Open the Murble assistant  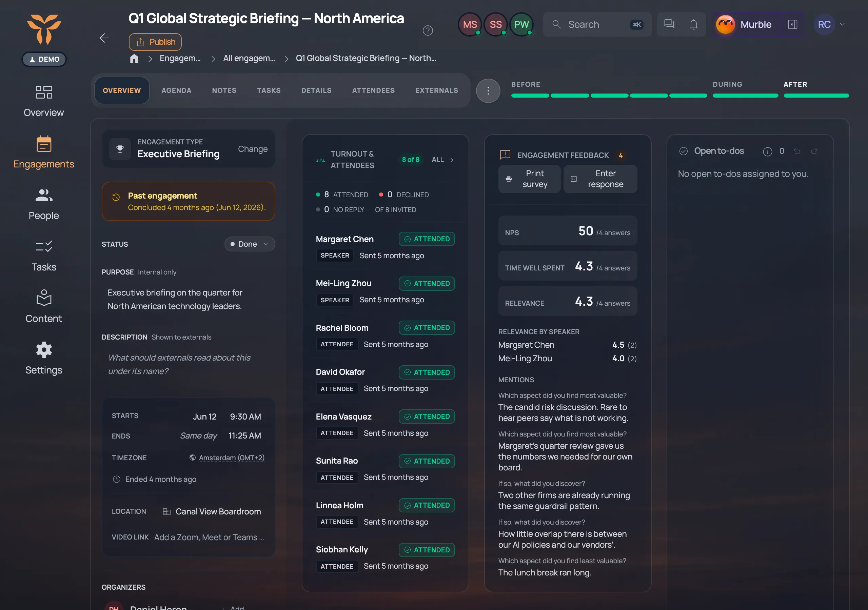(744, 24)
